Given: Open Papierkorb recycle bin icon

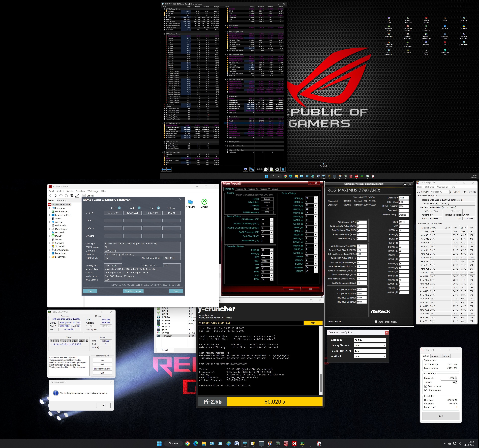Looking at the screenshot, I should pos(324,165).
